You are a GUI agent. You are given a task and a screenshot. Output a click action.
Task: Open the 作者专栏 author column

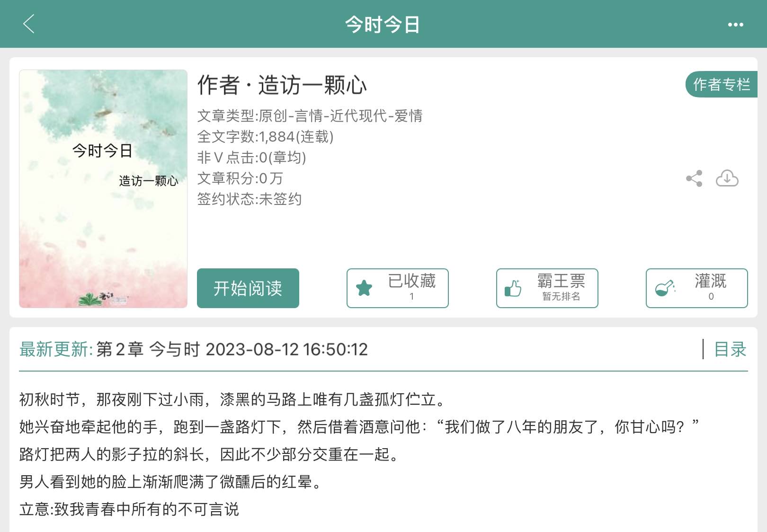(x=722, y=85)
